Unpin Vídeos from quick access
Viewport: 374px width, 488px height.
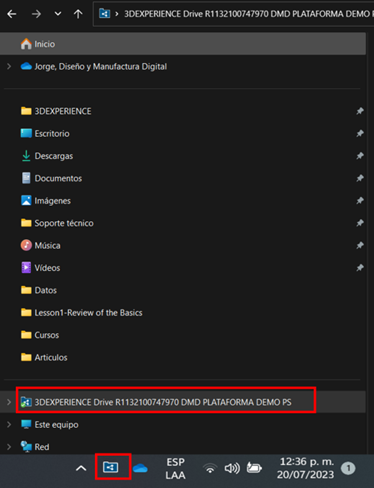360,268
